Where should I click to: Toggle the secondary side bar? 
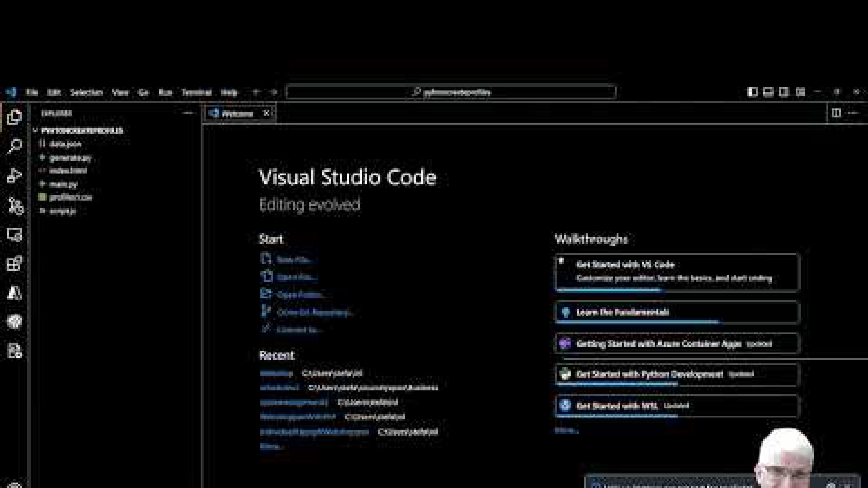[x=784, y=92]
